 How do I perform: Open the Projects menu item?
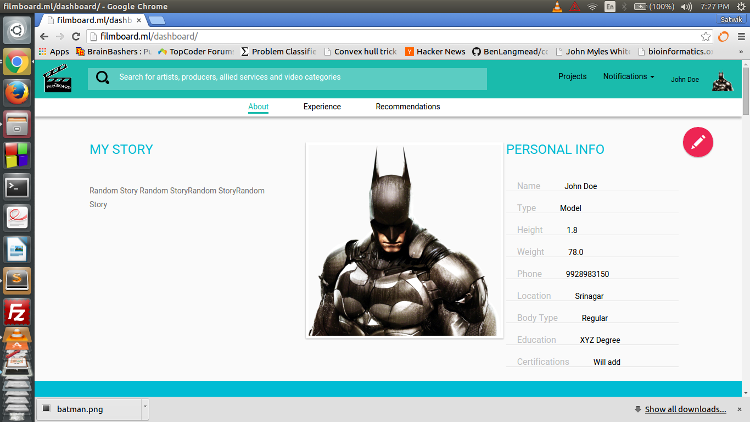(572, 76)
